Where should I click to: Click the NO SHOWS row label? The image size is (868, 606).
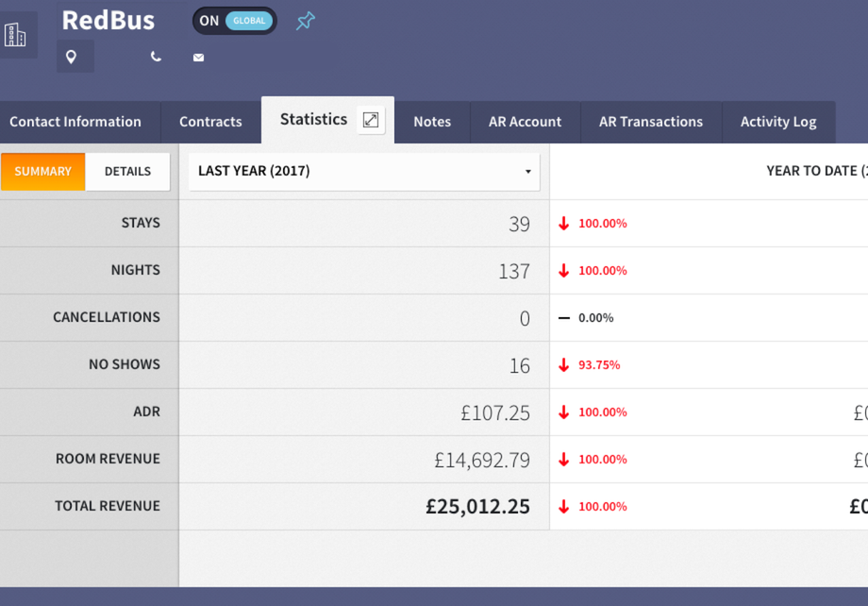[x=125, y=364]
